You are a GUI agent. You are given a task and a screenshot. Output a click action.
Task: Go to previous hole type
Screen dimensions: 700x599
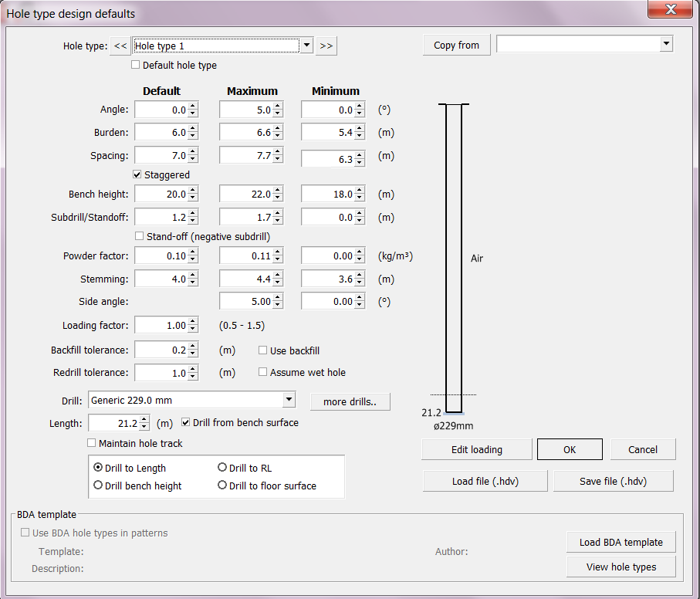(120, 46)
